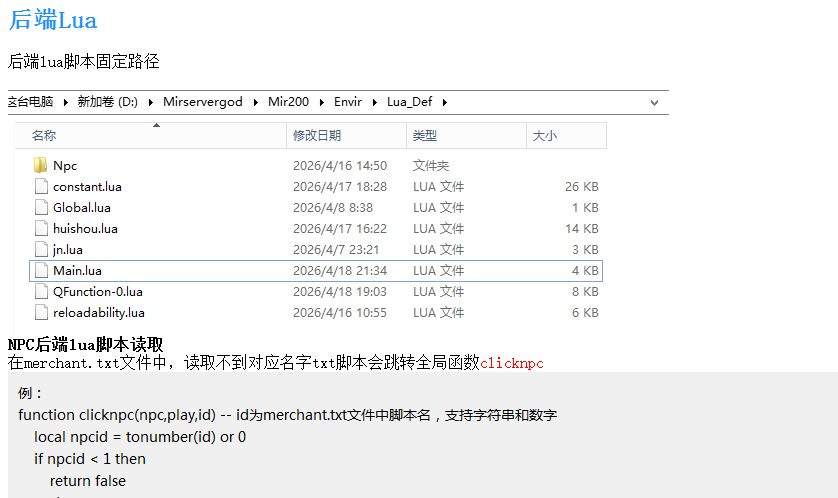Viewport: 838px width, 498px height.
Task: Click date 2026/4/16 10:55
Action: point(340,313)
